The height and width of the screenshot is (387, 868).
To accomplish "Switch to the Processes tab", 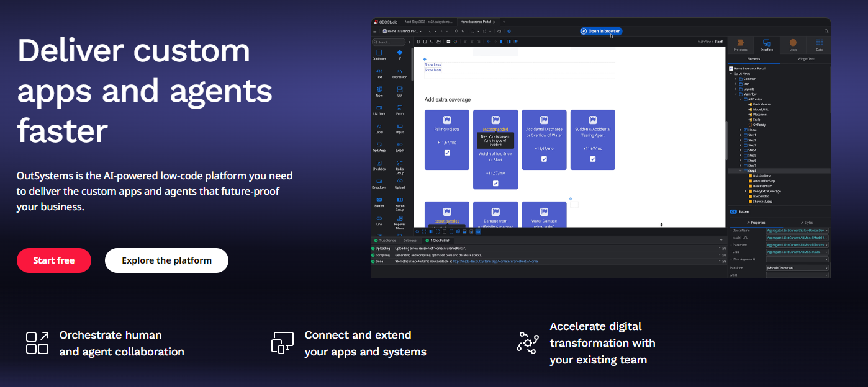I will 740,45.
